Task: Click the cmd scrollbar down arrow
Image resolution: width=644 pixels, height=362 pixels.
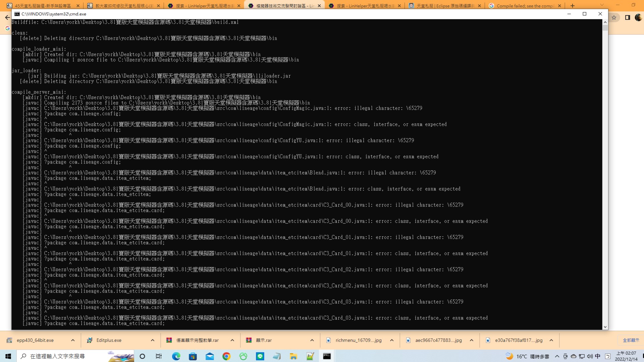Action: pyautogui.click(x=605, y=327)
